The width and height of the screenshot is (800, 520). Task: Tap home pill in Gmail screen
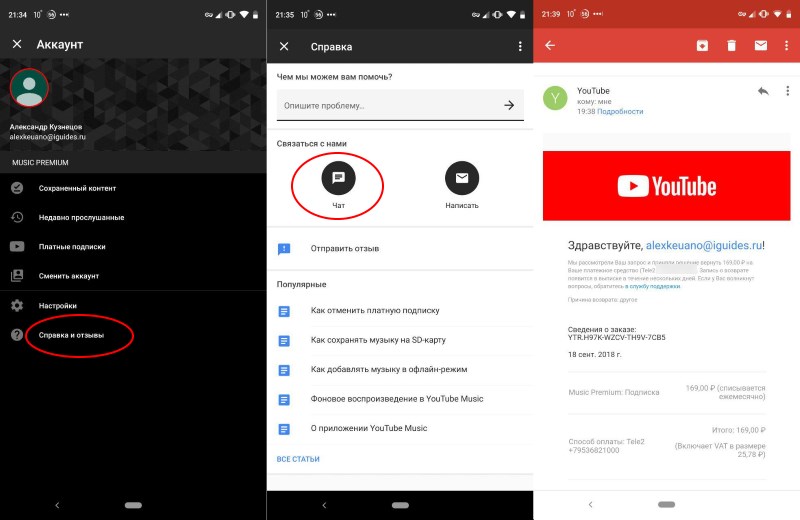pos(666,504)
